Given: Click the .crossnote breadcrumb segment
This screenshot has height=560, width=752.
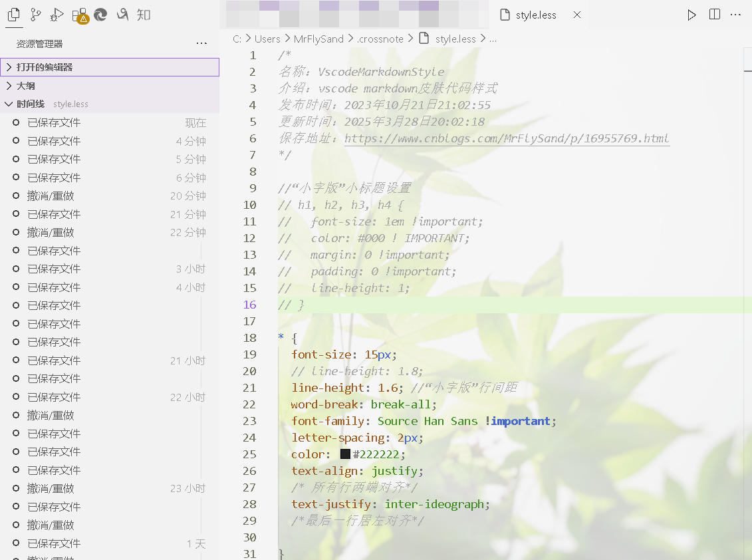Looking at the screenshot, I should [x=380, y=39].
